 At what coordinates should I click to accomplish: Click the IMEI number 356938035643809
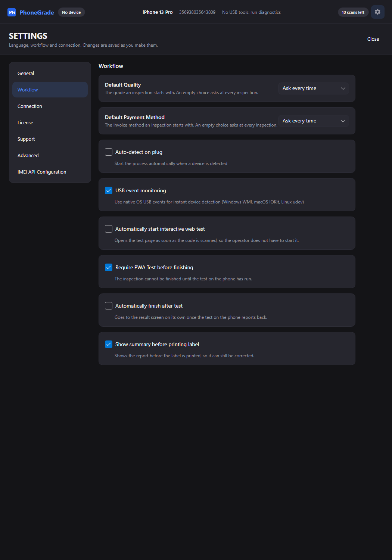pyautogui.click(x=197, y=12)
